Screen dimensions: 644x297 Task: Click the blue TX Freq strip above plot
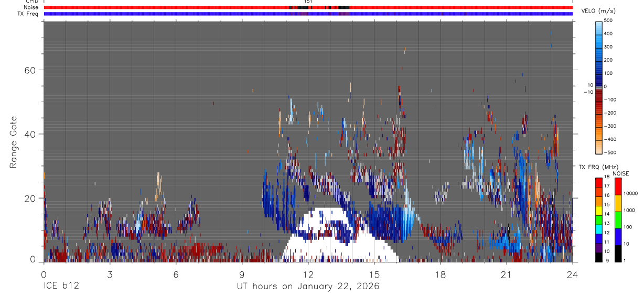[x=308, y=14]
